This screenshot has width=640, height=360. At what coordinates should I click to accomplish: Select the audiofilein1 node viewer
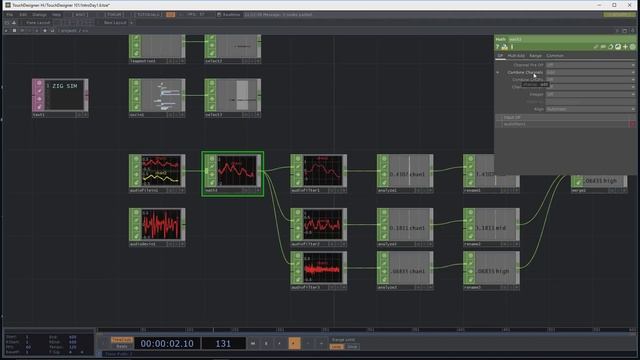coord(161,171)
